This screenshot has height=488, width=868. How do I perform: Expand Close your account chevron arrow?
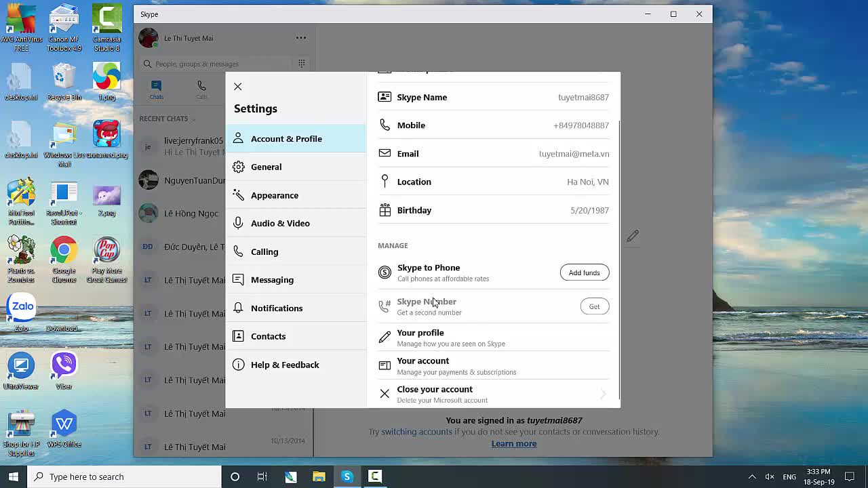602,394
